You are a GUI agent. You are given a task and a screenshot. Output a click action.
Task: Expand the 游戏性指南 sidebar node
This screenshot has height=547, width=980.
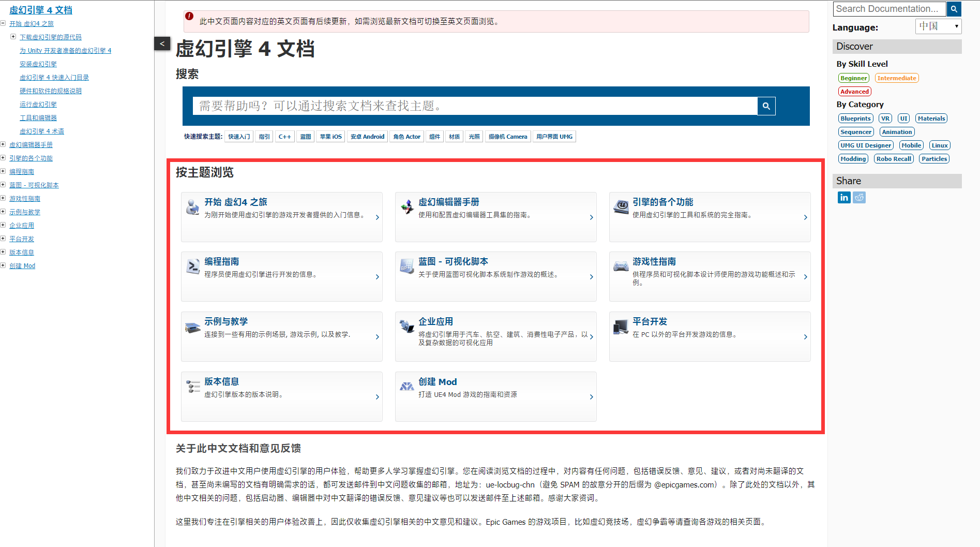[3, 198]
